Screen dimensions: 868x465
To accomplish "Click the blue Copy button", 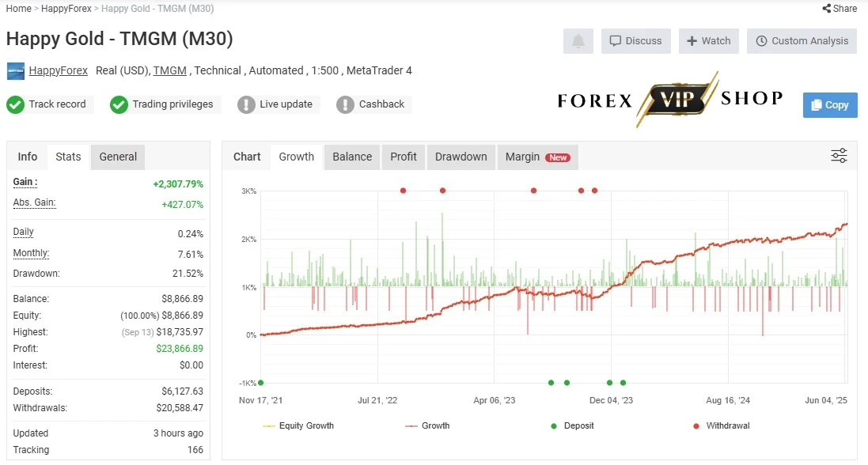I will [x=830, y=105].
